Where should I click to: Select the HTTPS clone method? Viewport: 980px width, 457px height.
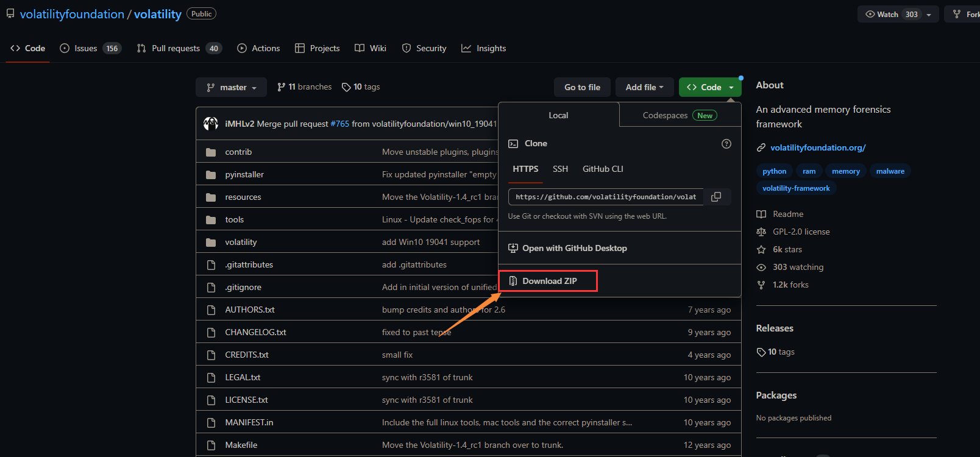[x=525, y=169]
